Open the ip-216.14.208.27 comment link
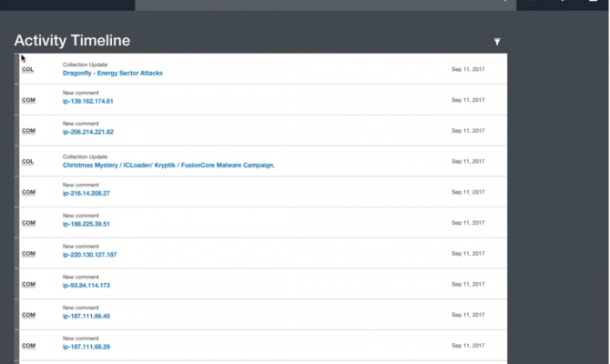 coord(86,193)
